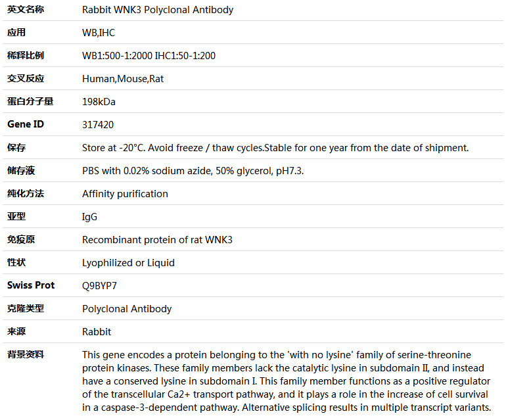Click the Swiss Prot label
This screenshot has width=506, height=420.
[x=31, y=285]
